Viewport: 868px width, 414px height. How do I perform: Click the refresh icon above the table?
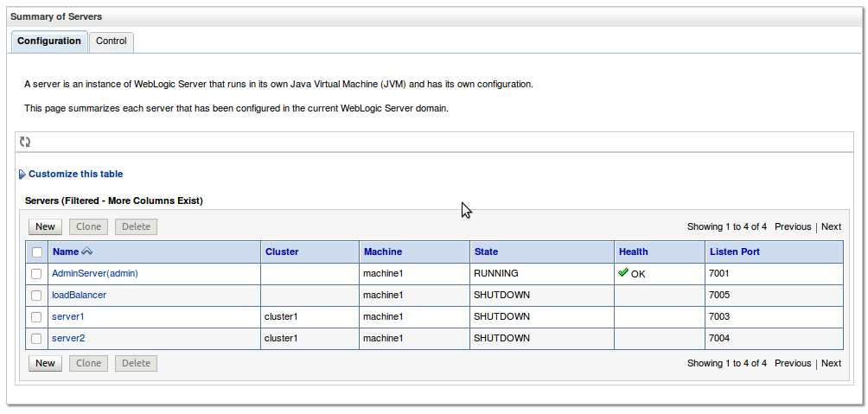coord(25,142)
